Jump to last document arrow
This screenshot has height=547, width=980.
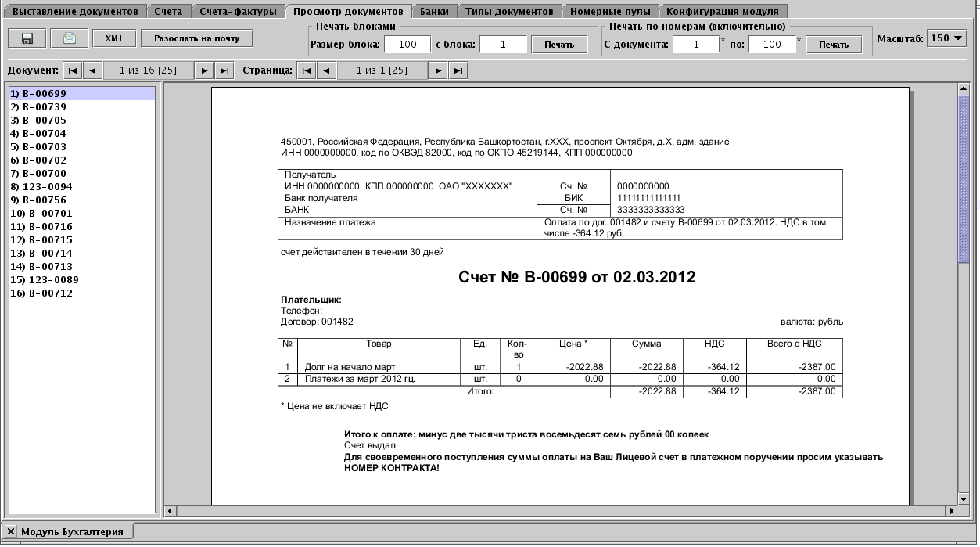click(x=224, y=70)
